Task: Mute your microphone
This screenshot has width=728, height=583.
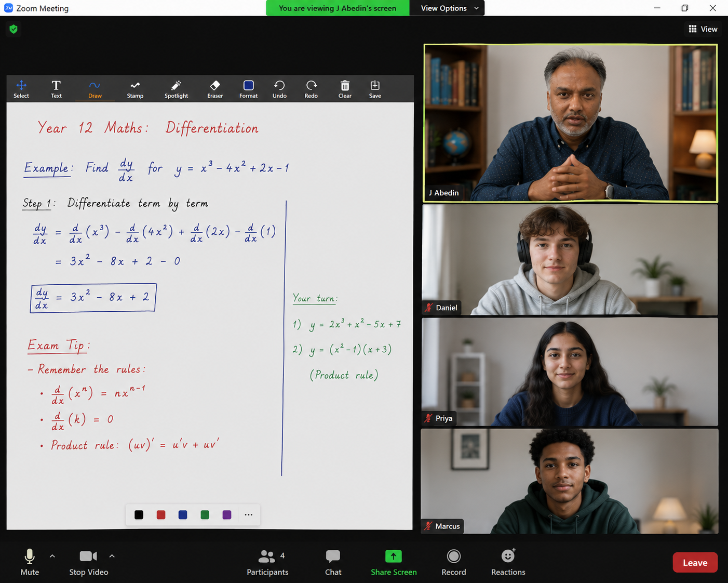Action: [30, 562]
